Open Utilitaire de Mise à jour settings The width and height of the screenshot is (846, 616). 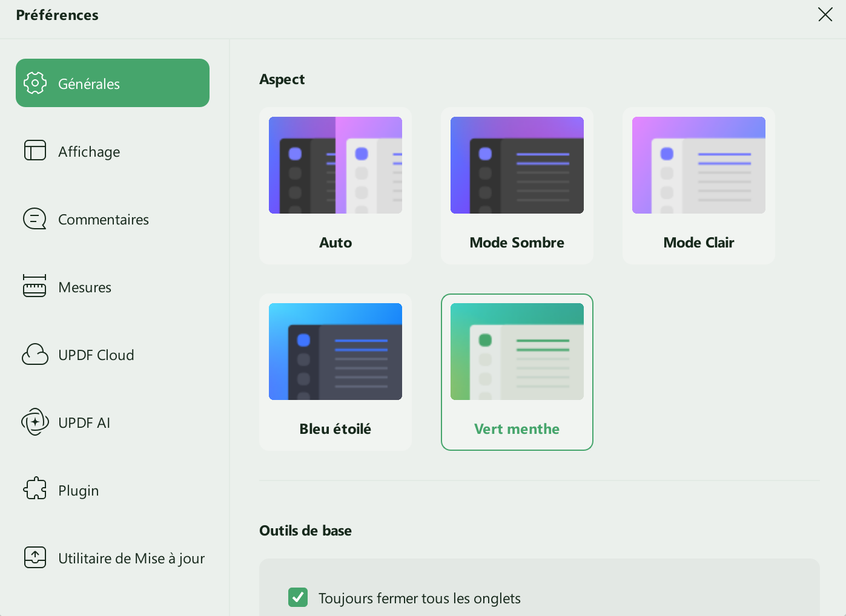[x=113, y=557]
